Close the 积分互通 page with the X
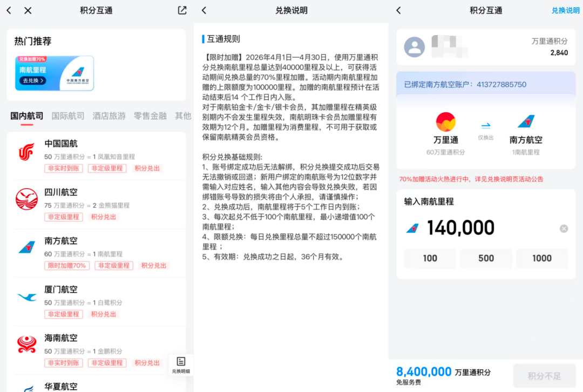Screen dimensions: 583x392 click(x=28, y=10)
